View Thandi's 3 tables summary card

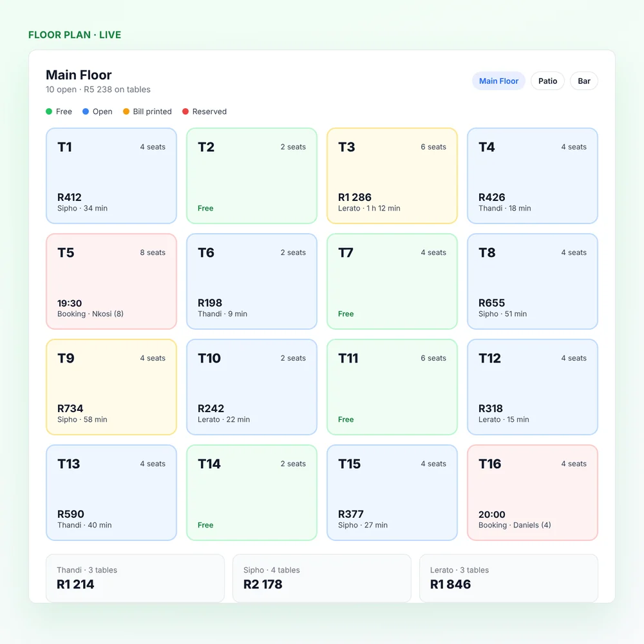click(x=135, y=578)
